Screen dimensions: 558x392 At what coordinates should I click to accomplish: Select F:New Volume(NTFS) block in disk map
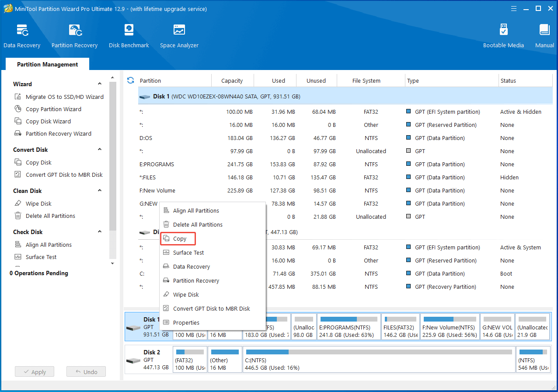click(x=449, y=326)
